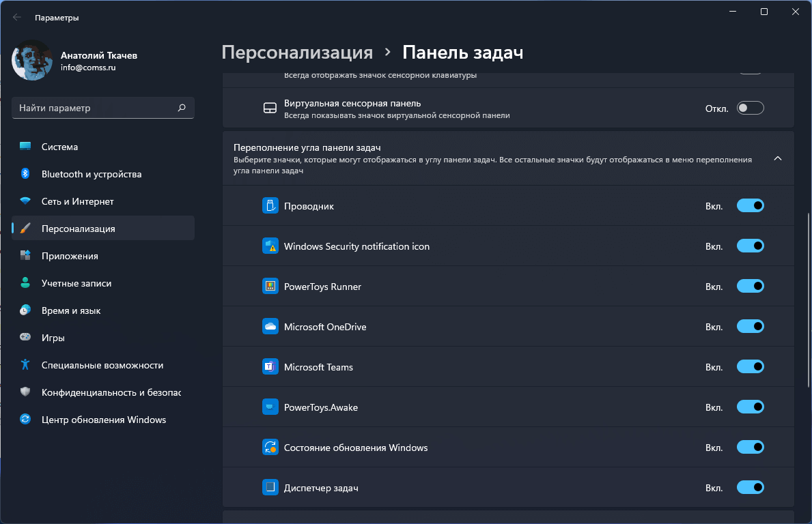Click the info@comss.ru email text
The width and height of the screenshot is (812, 524).
click(88, 68)
